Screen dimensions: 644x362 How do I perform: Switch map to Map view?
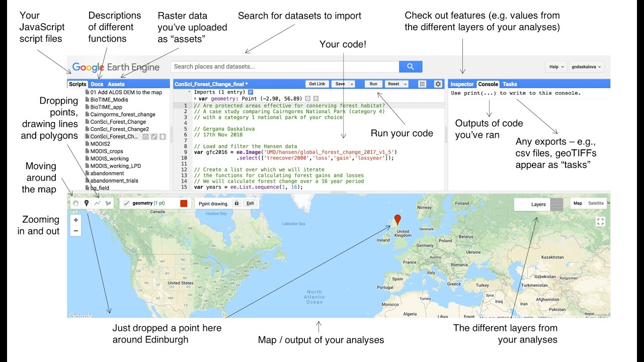(578, 204)
